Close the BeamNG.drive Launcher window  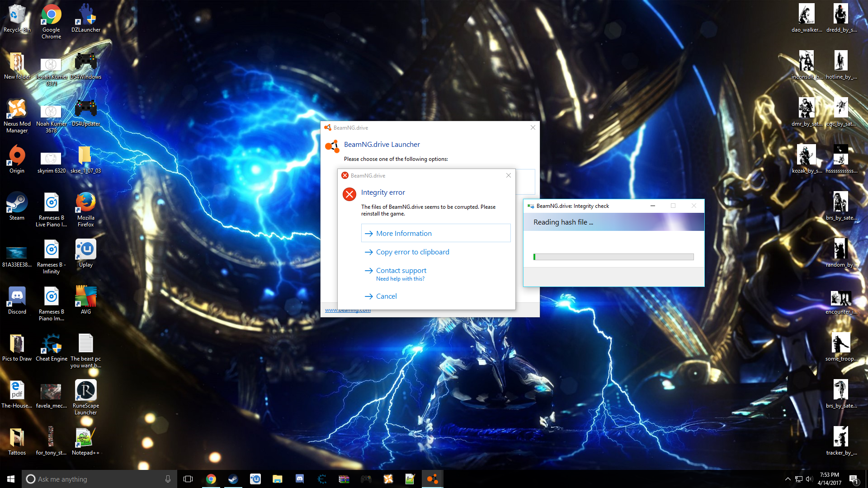(x=533, y=127)
